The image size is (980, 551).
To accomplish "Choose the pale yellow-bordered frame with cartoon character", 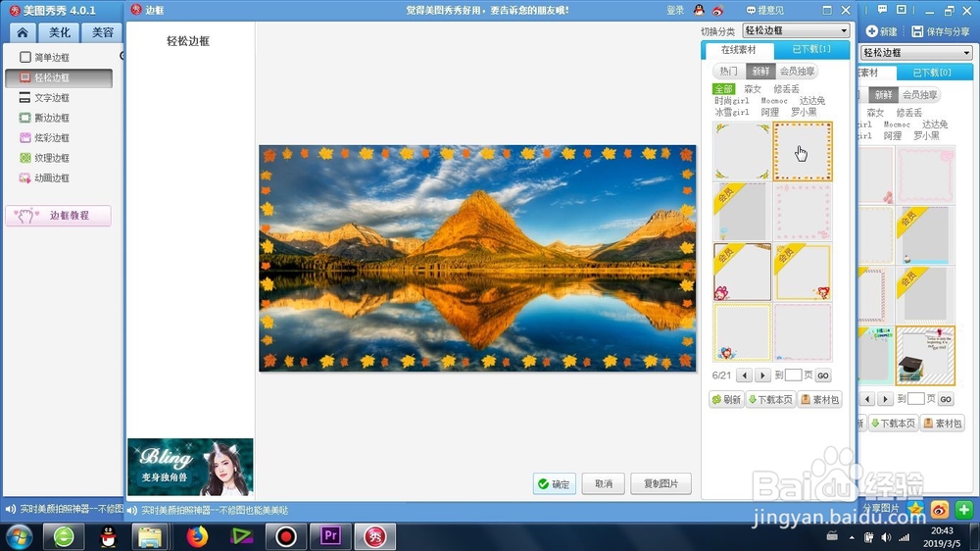I will click(742, 332).
